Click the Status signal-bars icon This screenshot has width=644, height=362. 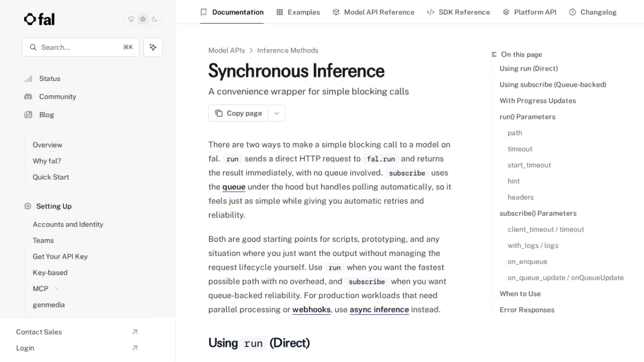coord(28,78)
